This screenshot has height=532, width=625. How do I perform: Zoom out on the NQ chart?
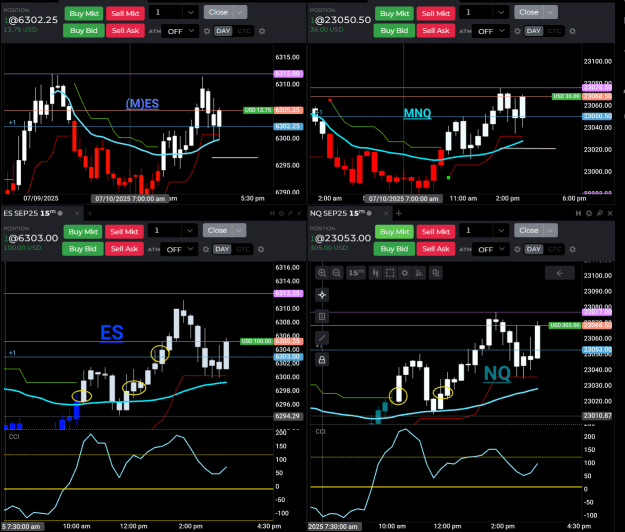pyautogui.click(x=336, y=273)
